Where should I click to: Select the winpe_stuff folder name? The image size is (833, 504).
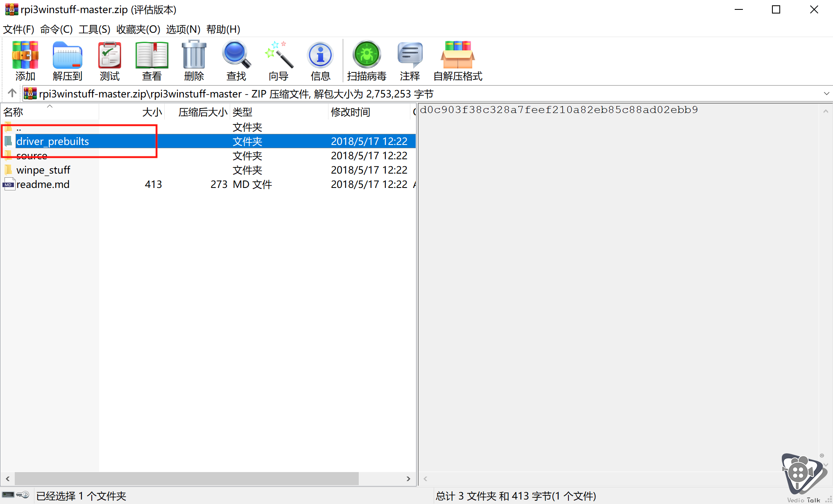(43, 170)
